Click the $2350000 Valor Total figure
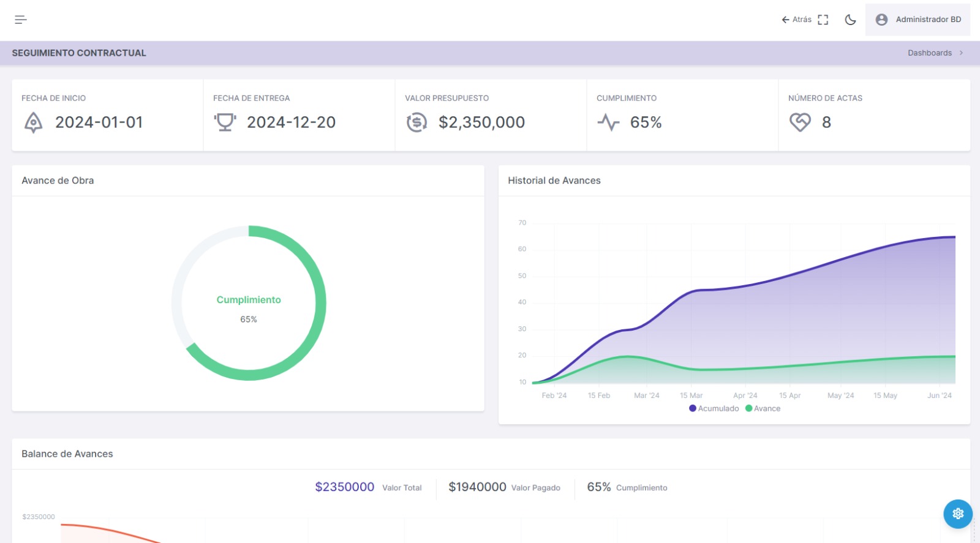Image resolution: width=980 pixels, height=543 pixels. tap(344, 487)
